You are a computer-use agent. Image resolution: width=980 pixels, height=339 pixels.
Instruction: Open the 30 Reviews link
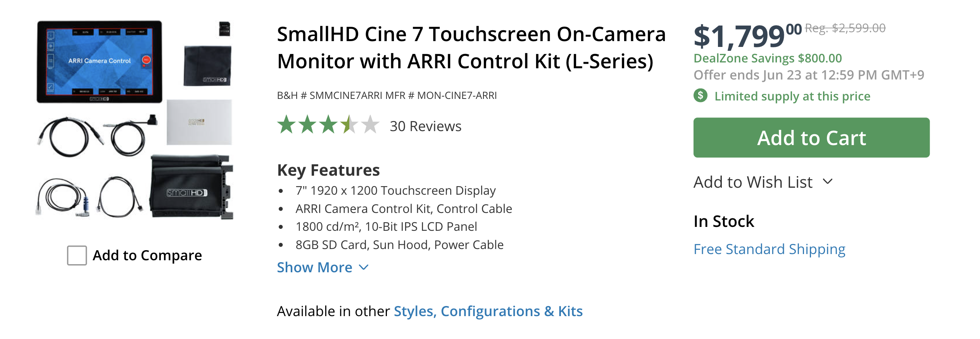click(425, 126)
